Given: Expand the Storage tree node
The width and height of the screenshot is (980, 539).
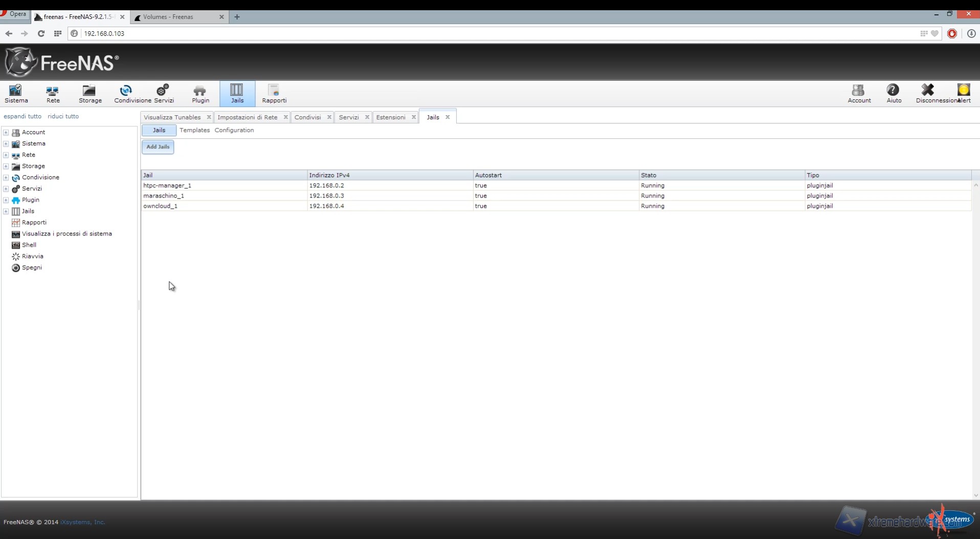Looking at the screenshot, I should pos(6,166).
